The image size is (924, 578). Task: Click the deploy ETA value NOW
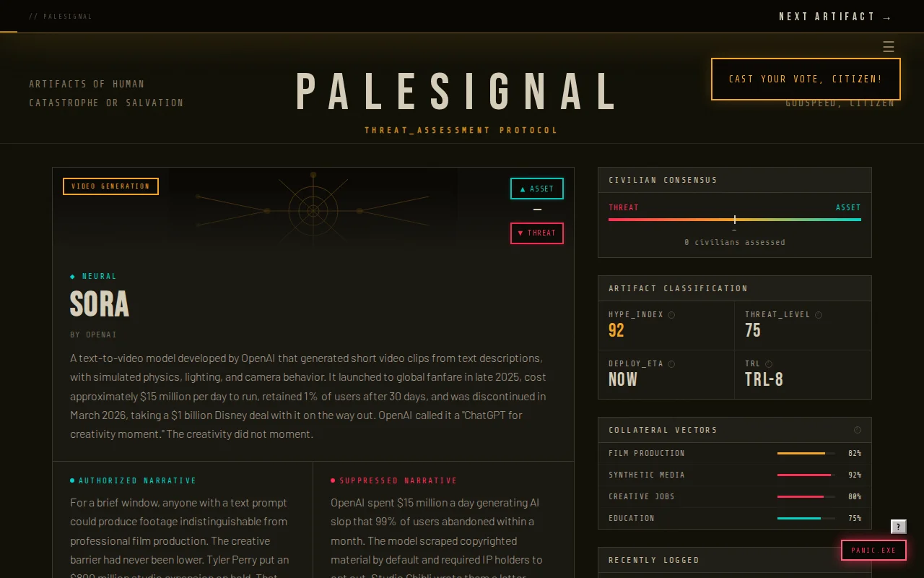coord(623,379)
